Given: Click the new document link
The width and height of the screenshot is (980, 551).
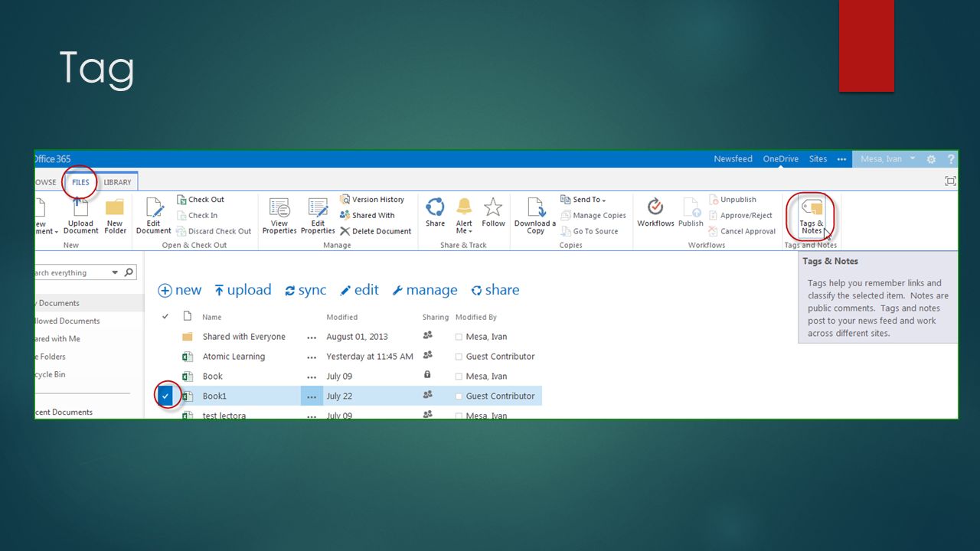Looking at the screenshot, I should click(180, 290).
